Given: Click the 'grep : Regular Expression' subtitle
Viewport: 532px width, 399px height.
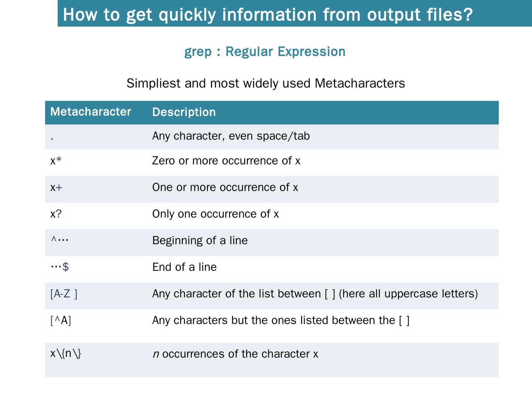Looking at the screenshot, I should pos(265,51).
